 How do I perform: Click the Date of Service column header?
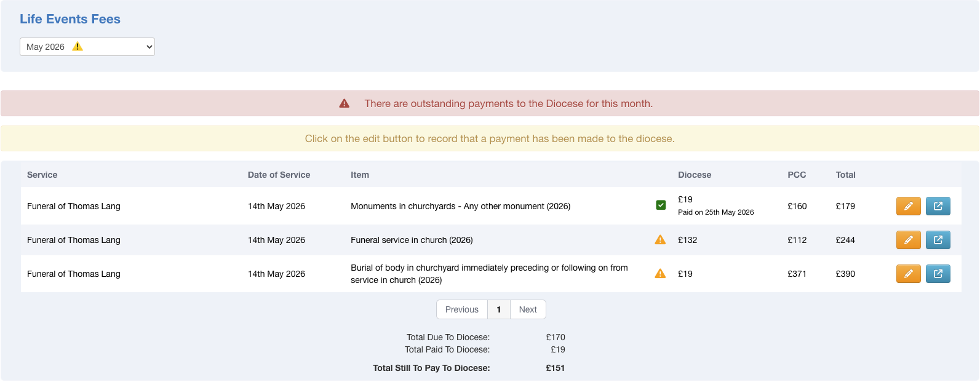279,175
